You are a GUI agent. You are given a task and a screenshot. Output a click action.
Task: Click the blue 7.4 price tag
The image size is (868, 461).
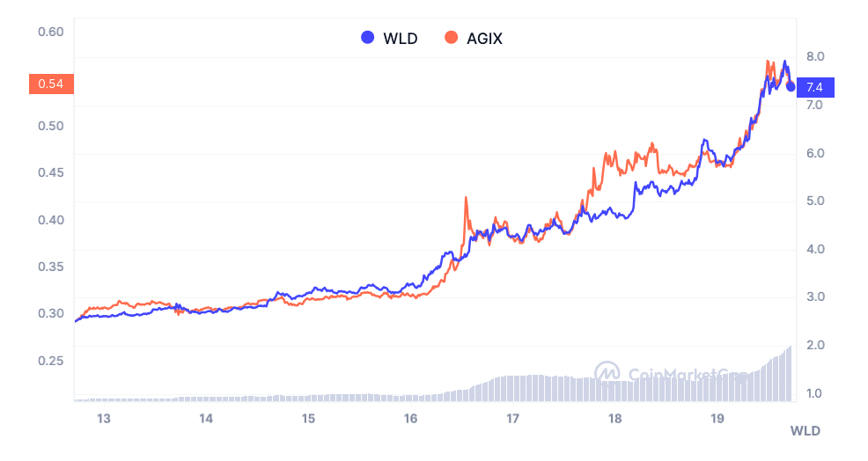point(815,87)
